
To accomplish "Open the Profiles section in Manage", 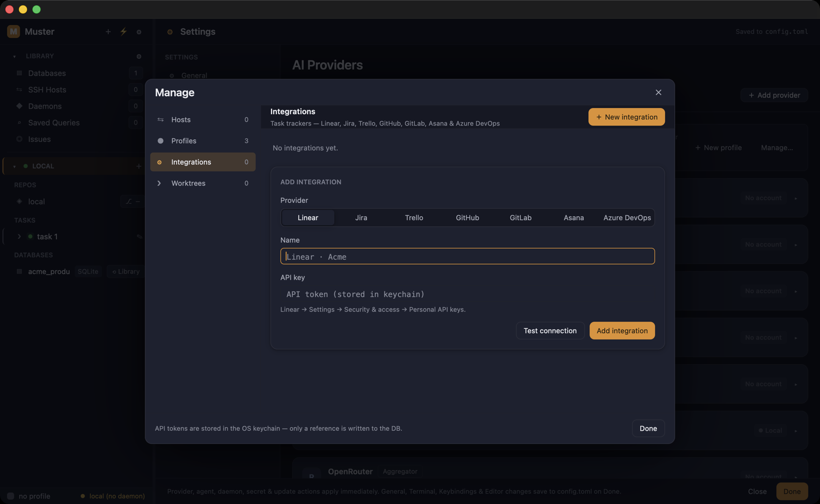I will tap(202, 140).
